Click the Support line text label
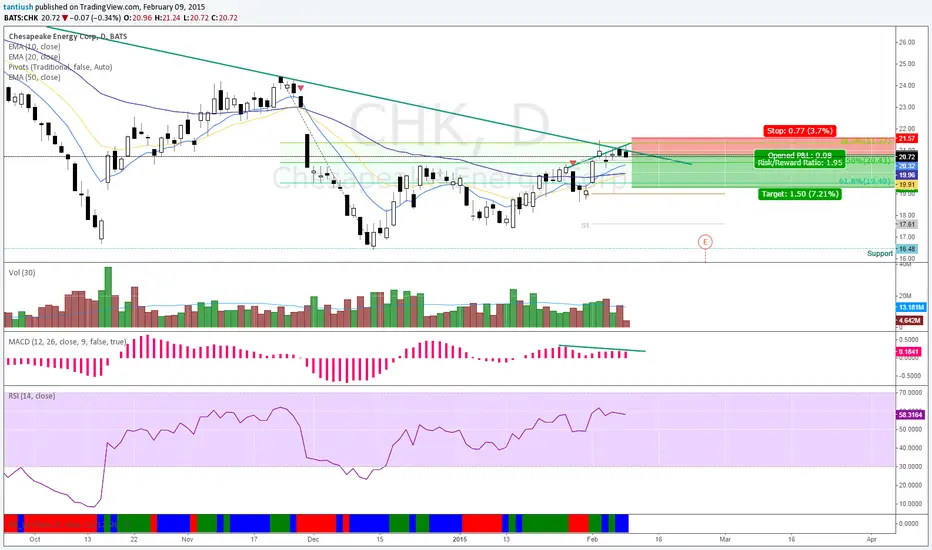This screenshot has width=932, height=550. pyautogui.click(x=880, y=253)
